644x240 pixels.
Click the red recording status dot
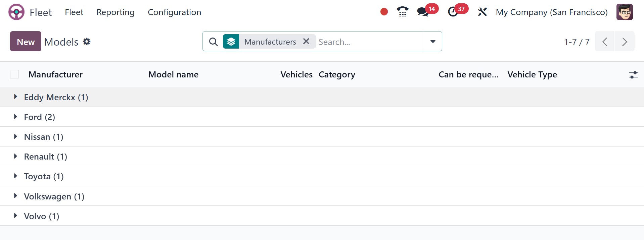[x=384, y=12]
